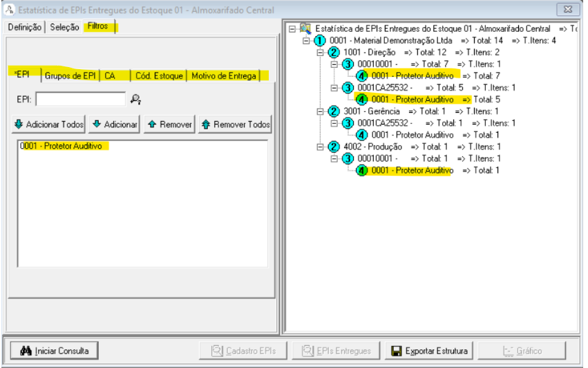Click the EPI search magnifier icon

[x=135, y=100]
